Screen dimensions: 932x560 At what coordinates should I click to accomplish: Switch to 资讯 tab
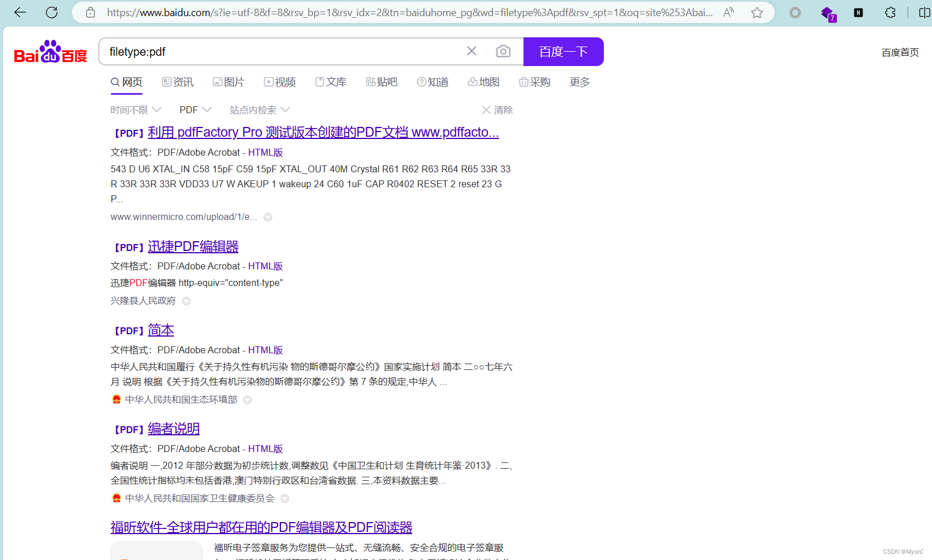tap(178, 82)
